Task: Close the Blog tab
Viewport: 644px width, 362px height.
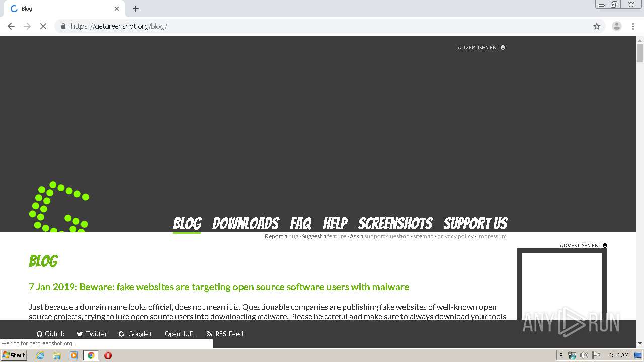Action: (x=117, y=9)
